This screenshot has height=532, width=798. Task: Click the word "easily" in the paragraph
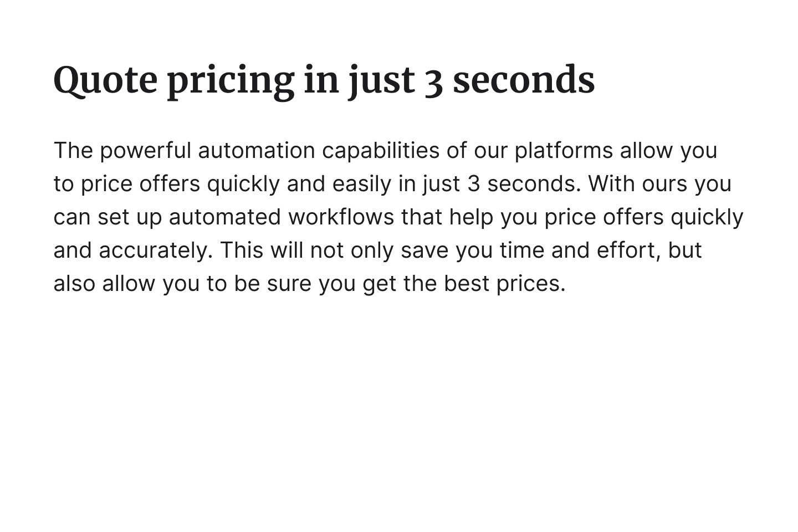[362, 184]
